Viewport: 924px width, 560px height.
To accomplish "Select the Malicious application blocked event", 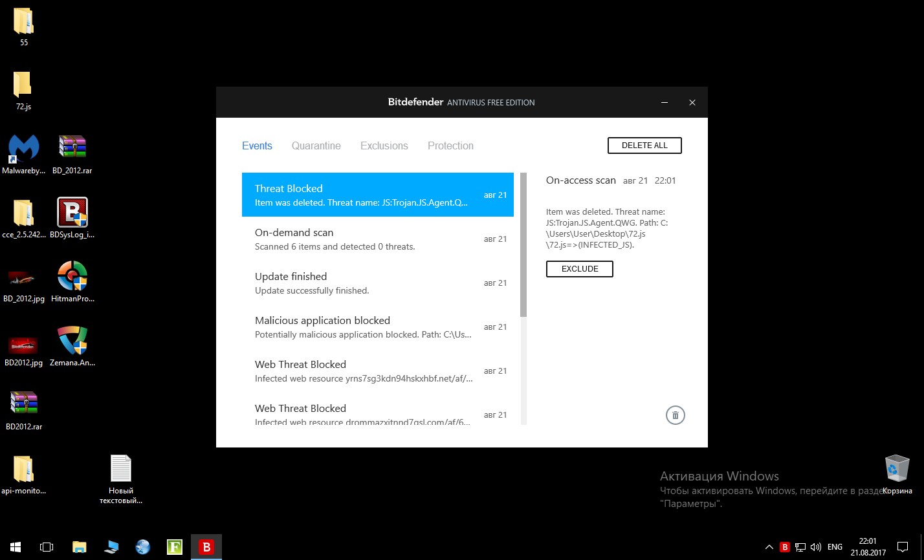I will (378, 327).
